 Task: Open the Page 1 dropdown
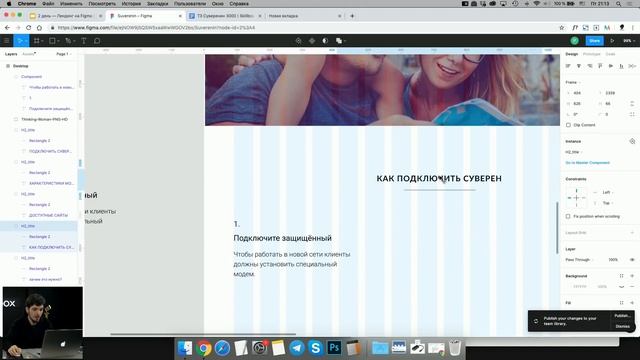[x=63, y=54]
